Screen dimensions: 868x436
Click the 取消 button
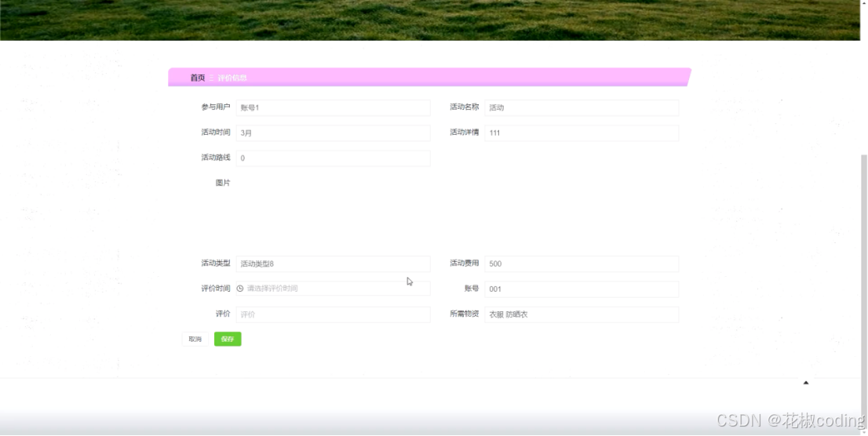(x=195, y=340)
